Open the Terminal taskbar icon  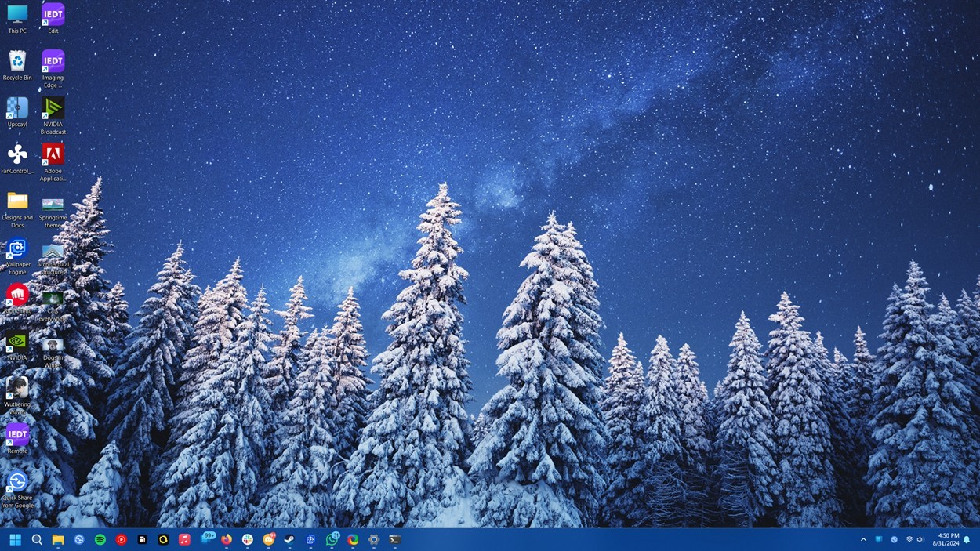click(x=395, y=539)
